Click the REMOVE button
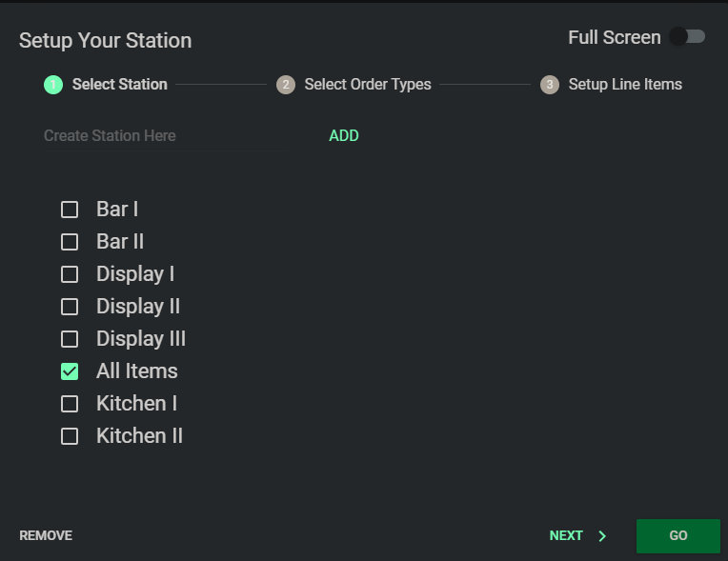This screenshot has width=728, height=561. pyautogui.click(x=46, y=536)
